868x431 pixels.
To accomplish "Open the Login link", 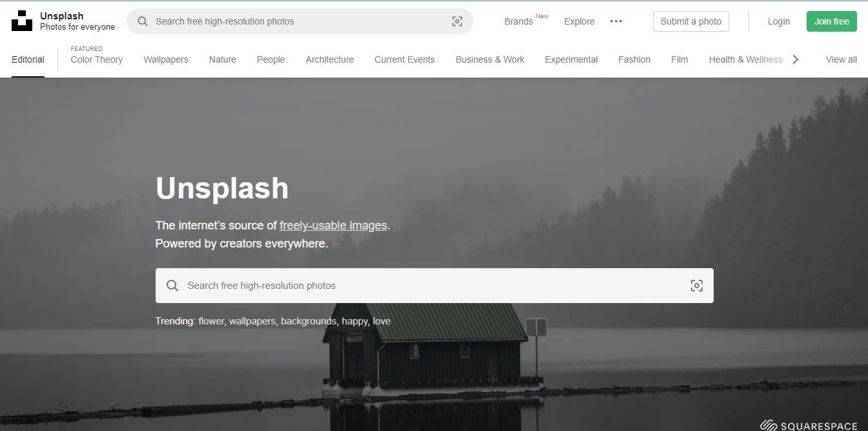I will pyautogui.click(x=779, y=21).
